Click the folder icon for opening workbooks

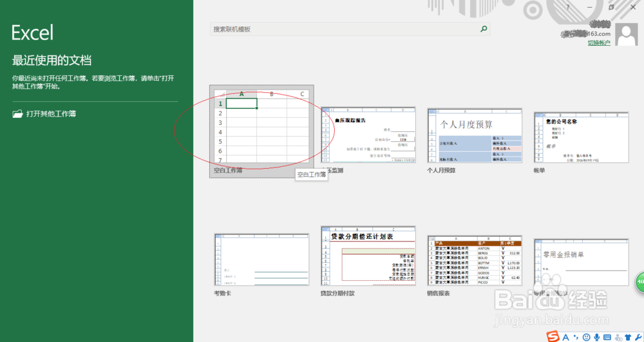click(x=17, y=114)
